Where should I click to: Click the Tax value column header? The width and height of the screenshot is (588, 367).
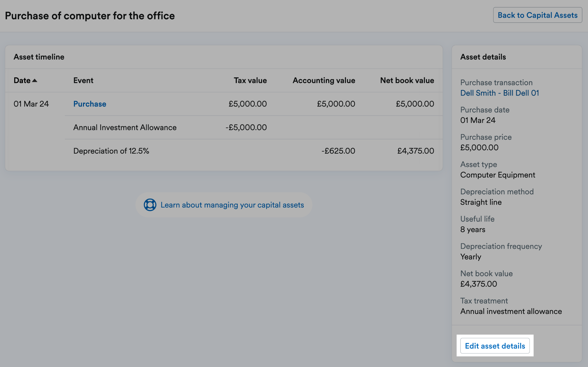coord(250,80)
